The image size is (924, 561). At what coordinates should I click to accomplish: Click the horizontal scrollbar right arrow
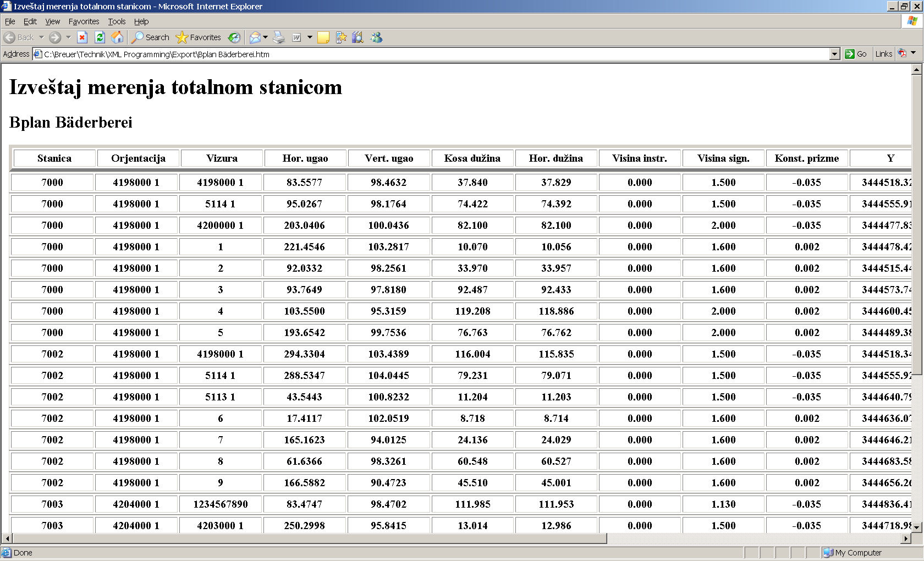[x=906, y=538]
